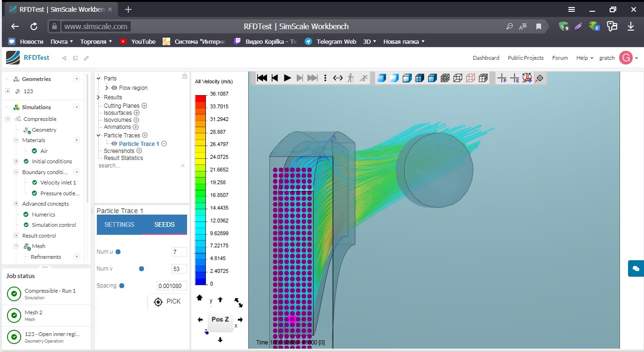Viewport: 644px width, 352px height.
Task: Expand the Result control node
Action: pyautogui.click(x=16, y=236)
